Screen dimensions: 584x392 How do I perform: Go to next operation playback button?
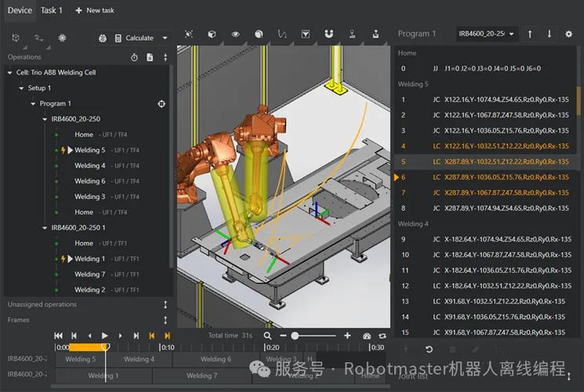136,336
